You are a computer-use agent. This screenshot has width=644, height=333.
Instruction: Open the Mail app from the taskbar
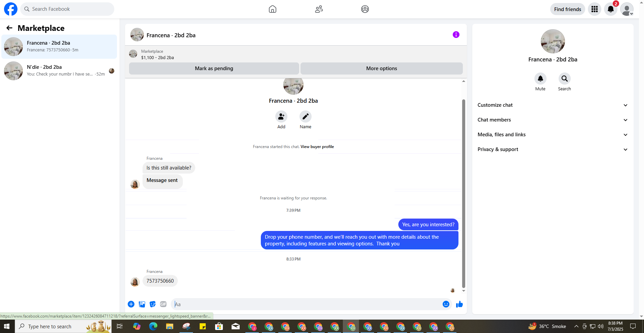pos(236,326)
